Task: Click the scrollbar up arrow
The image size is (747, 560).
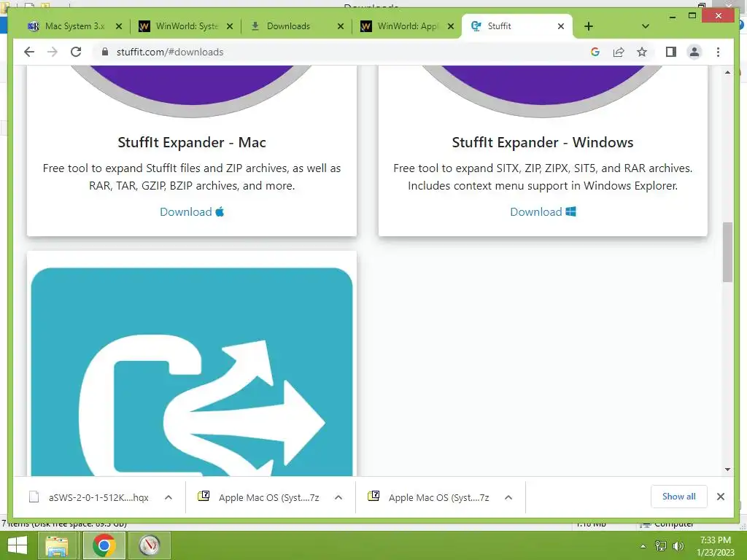Action: 727,72
